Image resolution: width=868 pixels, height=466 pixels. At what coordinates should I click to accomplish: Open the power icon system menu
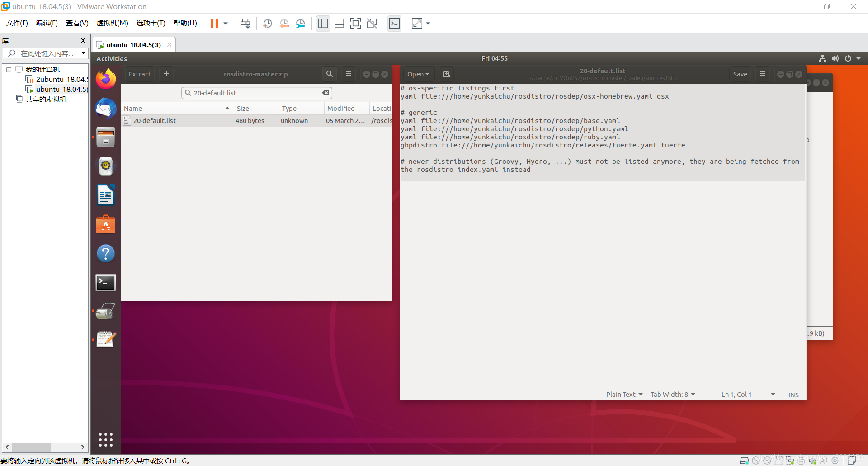pos(848,58)
